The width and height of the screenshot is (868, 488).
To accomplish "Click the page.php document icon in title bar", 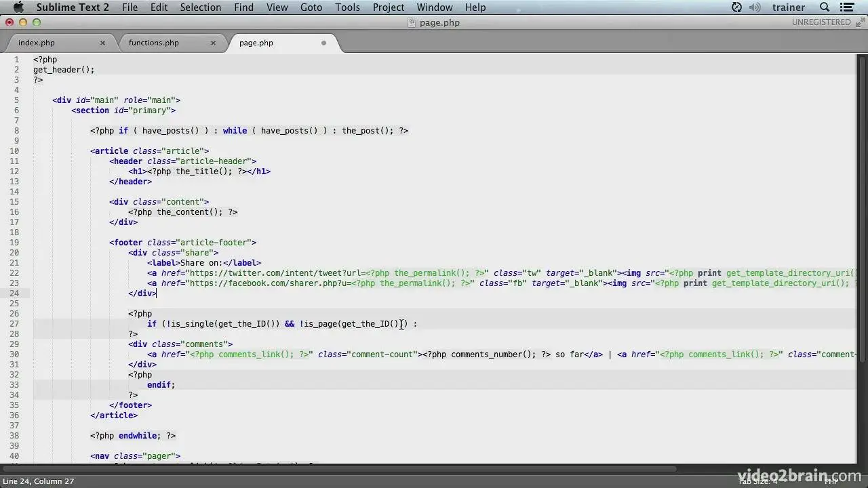I will click(x=412, y=22).
